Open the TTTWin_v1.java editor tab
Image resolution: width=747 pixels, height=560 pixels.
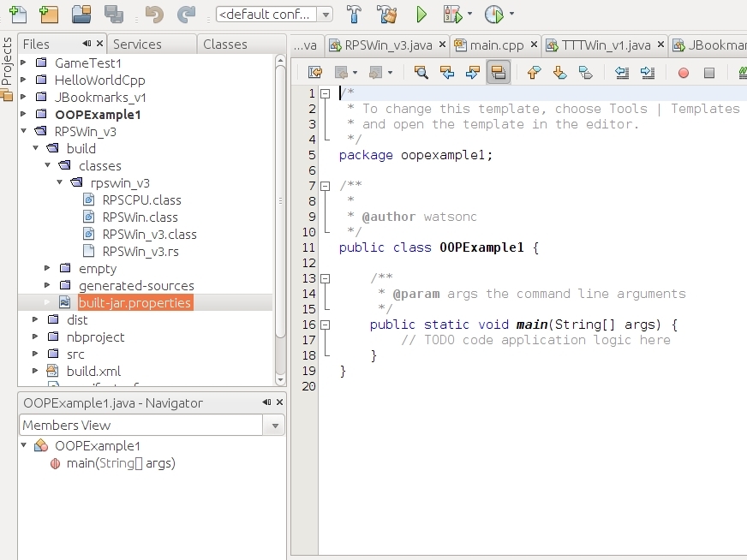(606, 45)
